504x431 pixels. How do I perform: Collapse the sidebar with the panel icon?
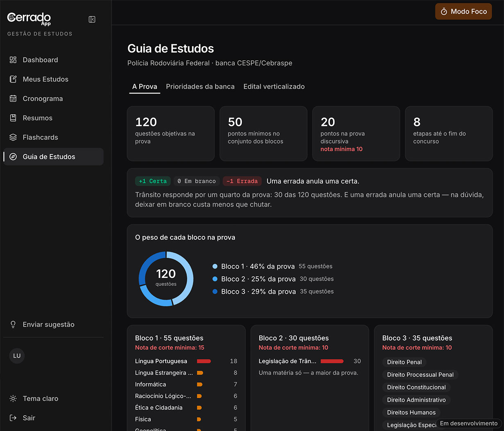point(92,19)
